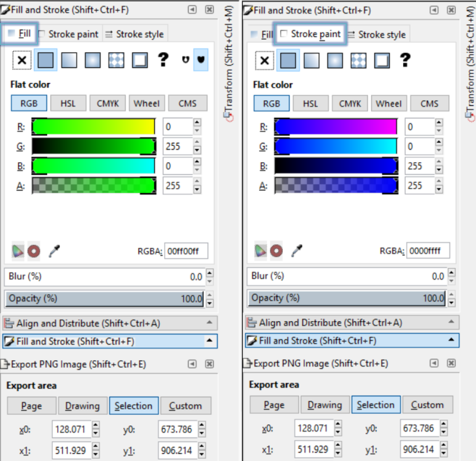This screenshot has height=461, width=476.
Task: Choose Radial gradient icon in left panel
Action: (x=93, y=60)
